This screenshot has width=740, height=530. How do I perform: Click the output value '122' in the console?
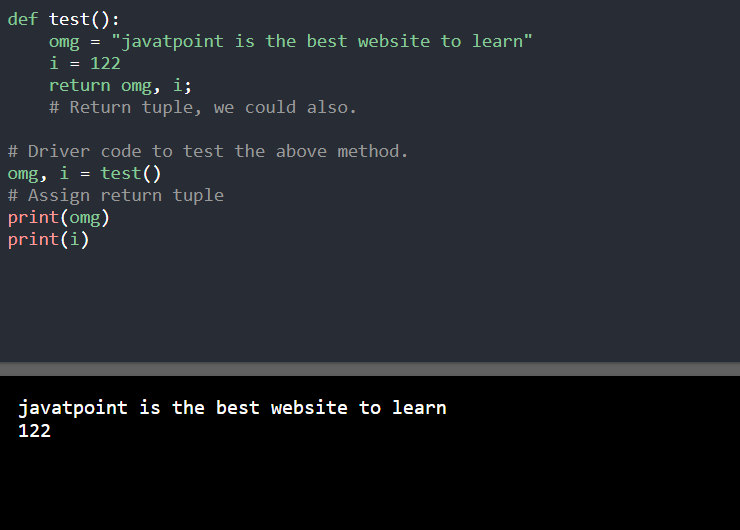pyautogui.click(x=34, y=431)
